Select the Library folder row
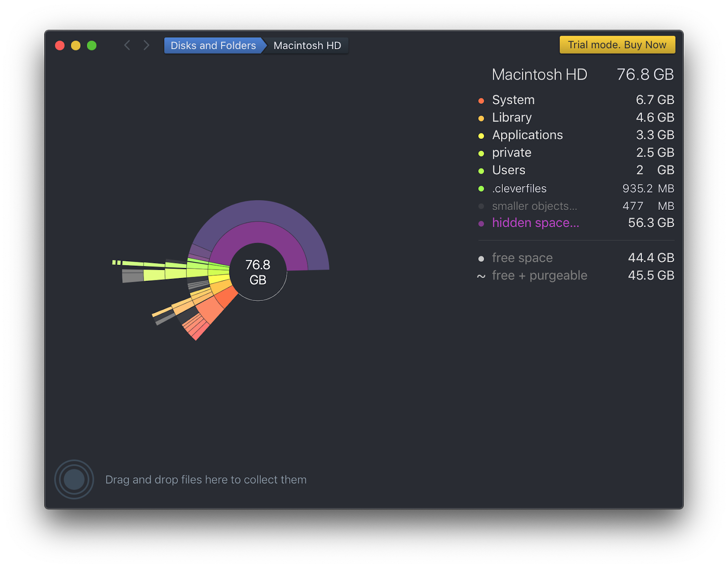The height and width of the screenshot is (568, 728). (x=576, y=117)
